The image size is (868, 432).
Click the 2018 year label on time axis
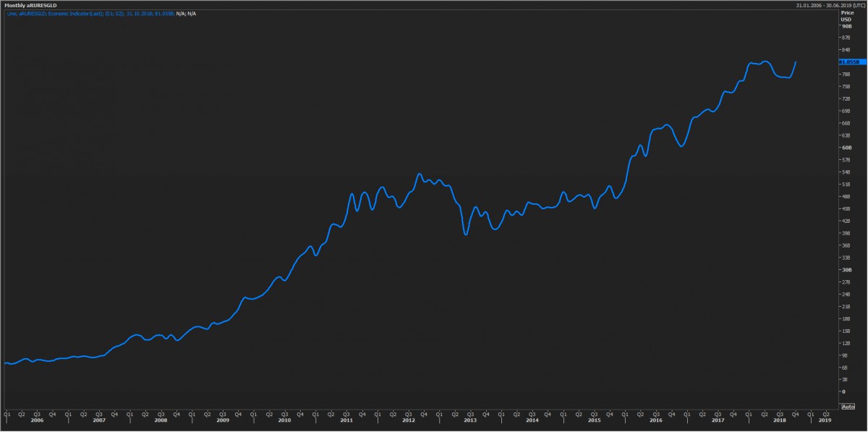click(780, 420)
